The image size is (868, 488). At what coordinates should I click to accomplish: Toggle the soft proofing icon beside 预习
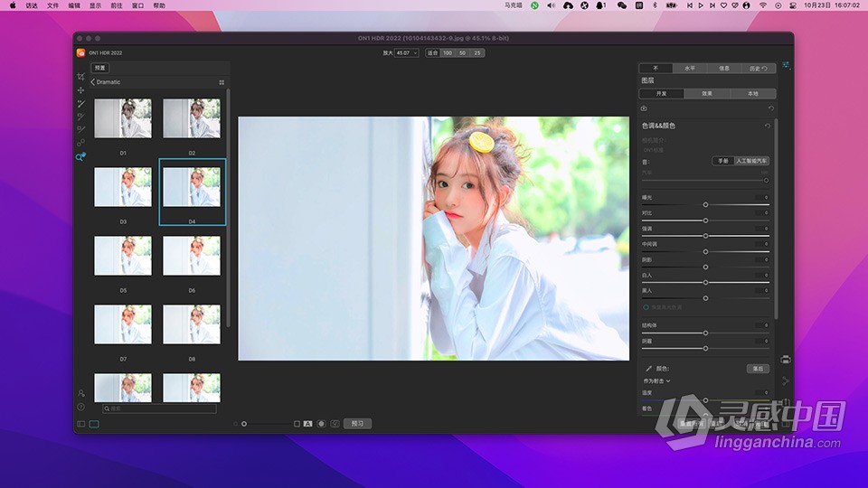(x=335, y=424)
